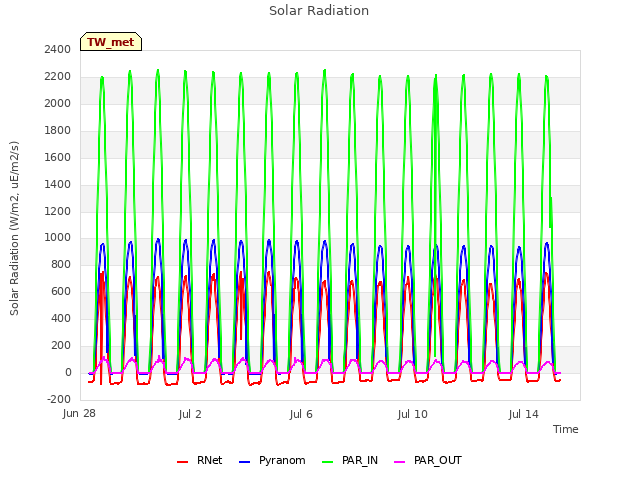The image size is (640, 480).
Task: Click the Jul 2 x-axis tick label
Action: pyautogui.click(x=190, y=414)
